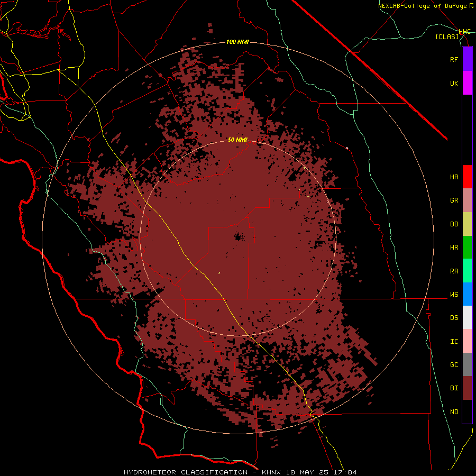This screenshot has height=476, width=476.
Task: Click the RF purple legend swatch
Action: click(467, 59)
